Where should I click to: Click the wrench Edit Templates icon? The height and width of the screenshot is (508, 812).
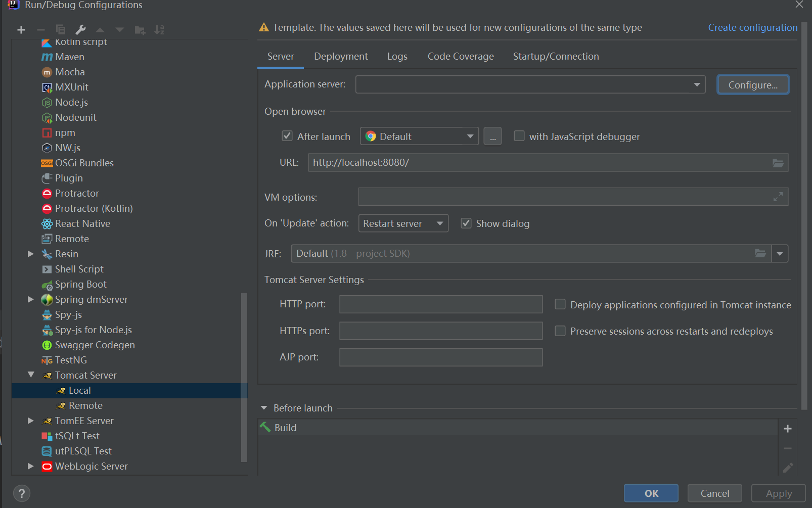coord(80,30)
